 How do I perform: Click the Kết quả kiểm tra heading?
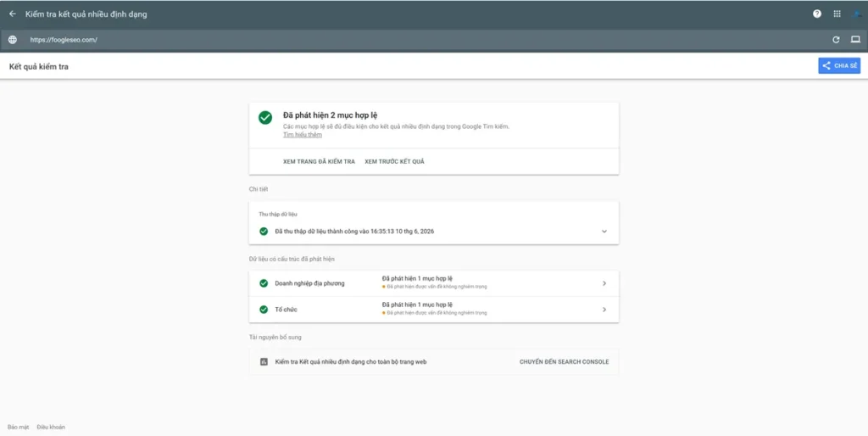(39, 66)
